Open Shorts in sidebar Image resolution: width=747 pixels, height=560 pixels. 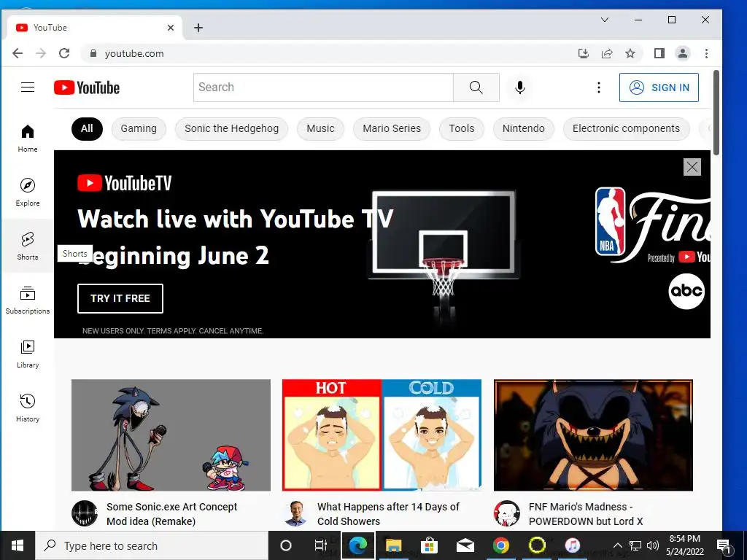point(28,246)
